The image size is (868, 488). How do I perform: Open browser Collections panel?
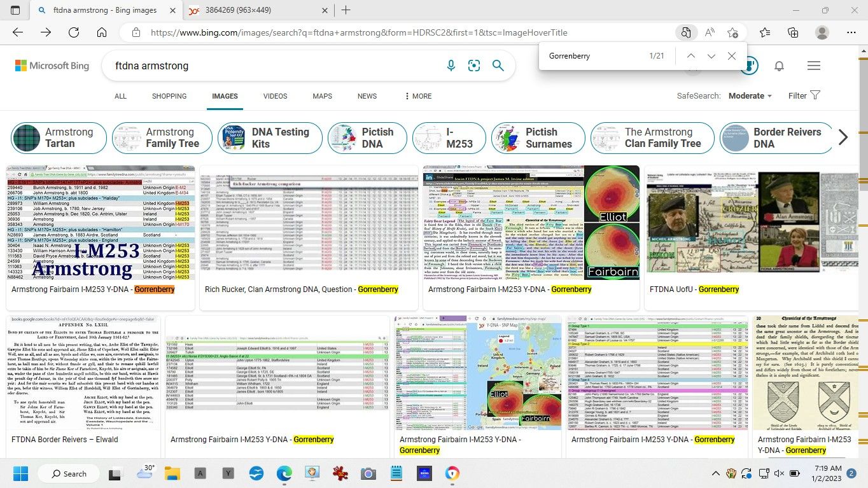793,32
